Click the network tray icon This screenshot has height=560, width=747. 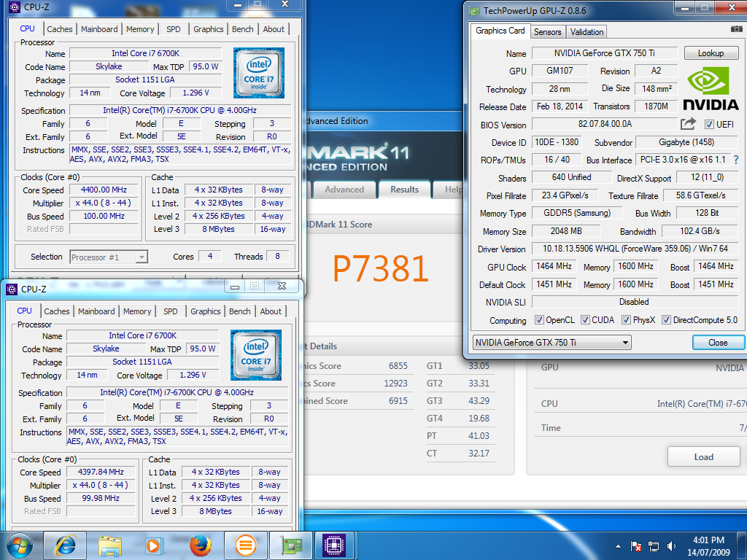click(x=654, y=546)
